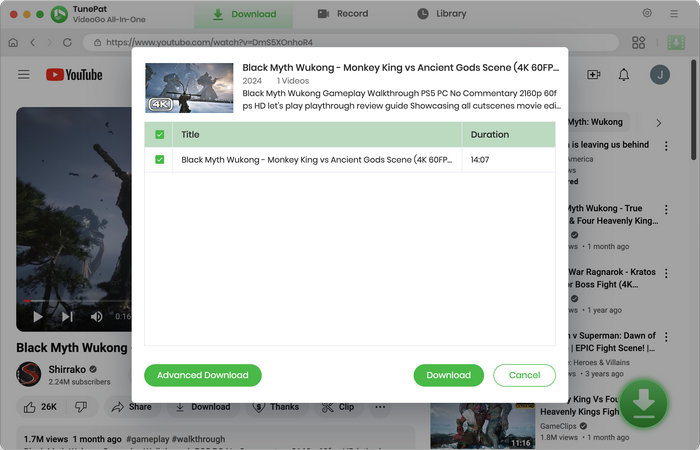This screenshot has height=450, width=700.
Task: Open the J account avatar
Action: coord(660,75)
